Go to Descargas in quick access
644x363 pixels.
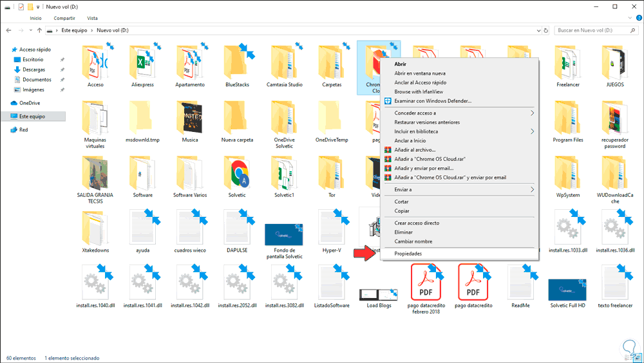point(33,70)
